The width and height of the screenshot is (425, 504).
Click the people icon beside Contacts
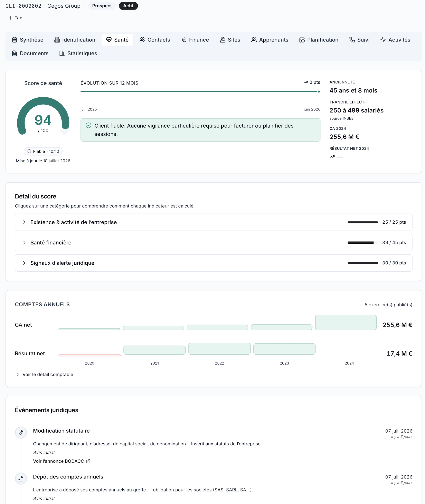(142, 40)
